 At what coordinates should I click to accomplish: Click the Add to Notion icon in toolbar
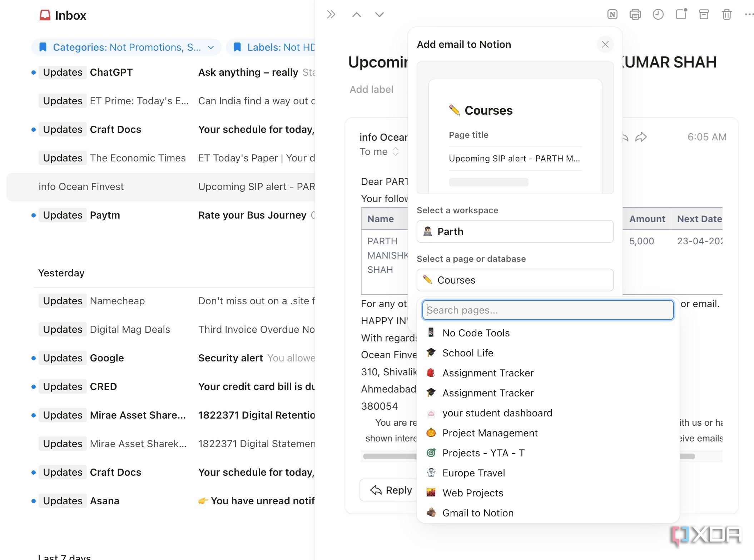612,15
